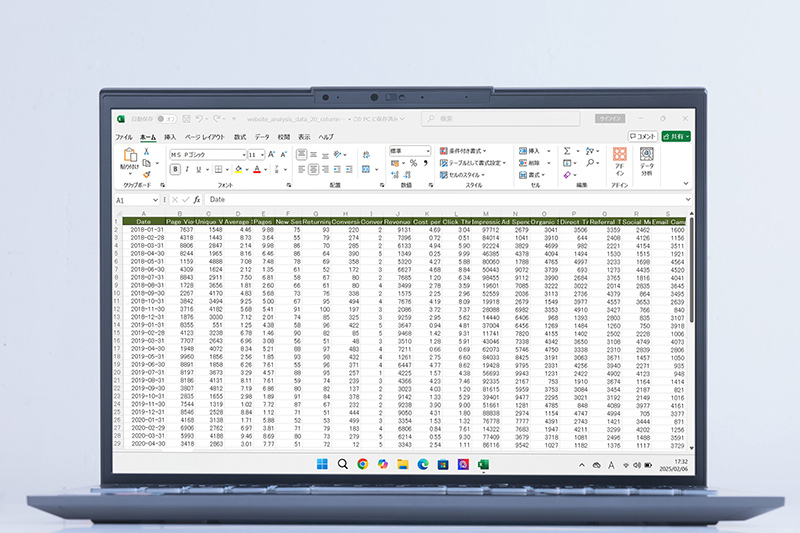Click the Cut scissors icon
The image size is (800, 533).
[146, 151]
